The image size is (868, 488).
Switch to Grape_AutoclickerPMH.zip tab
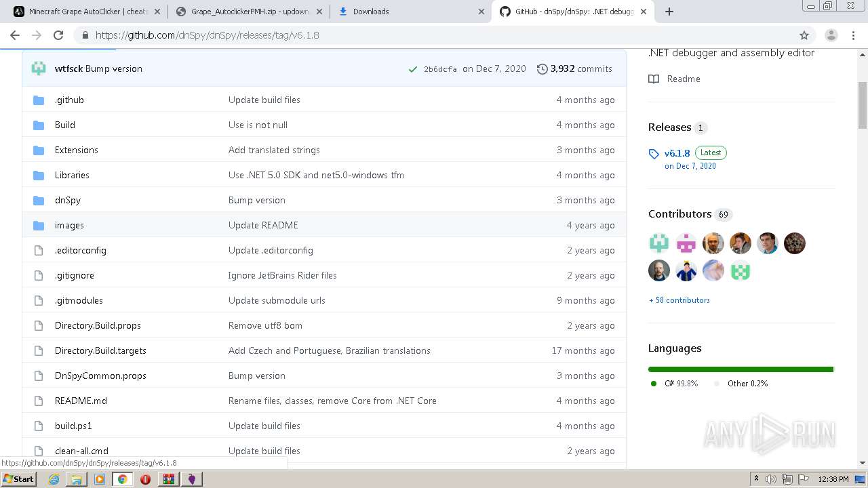tap(249, 12)
